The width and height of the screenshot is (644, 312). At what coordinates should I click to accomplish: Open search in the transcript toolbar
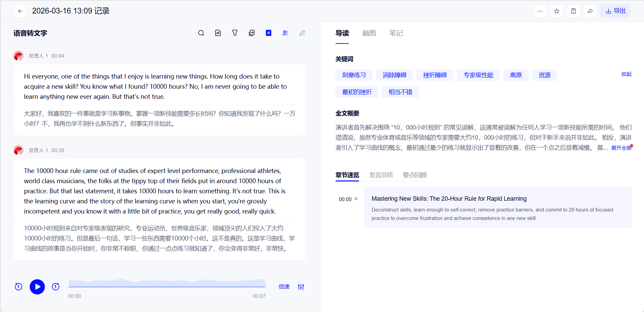click(201, 33)
